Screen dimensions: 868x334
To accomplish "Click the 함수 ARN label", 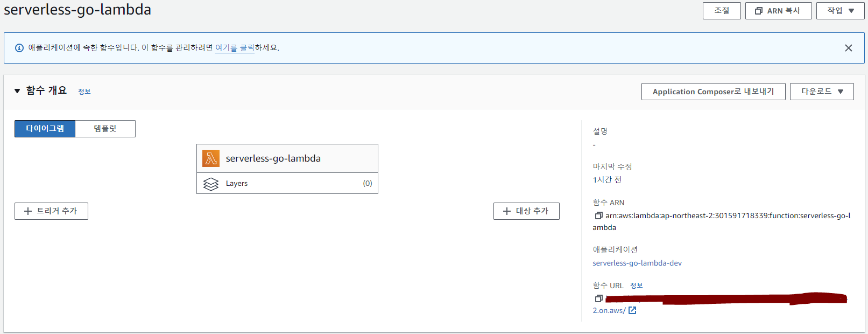I will 609,203.
